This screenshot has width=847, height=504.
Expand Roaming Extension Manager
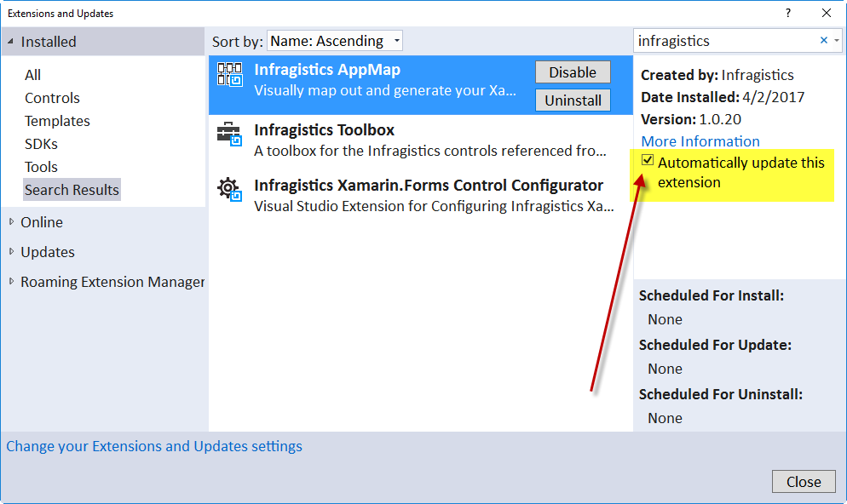coord(10,282)
